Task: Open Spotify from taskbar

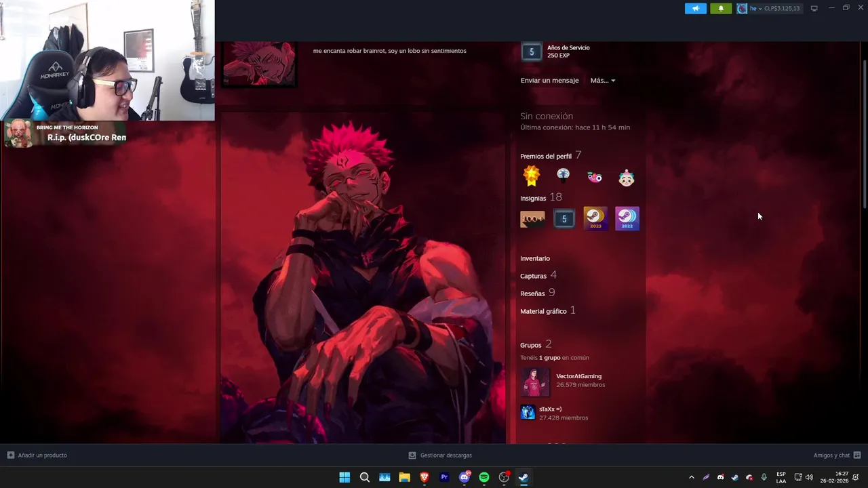Action: (484, 477)
